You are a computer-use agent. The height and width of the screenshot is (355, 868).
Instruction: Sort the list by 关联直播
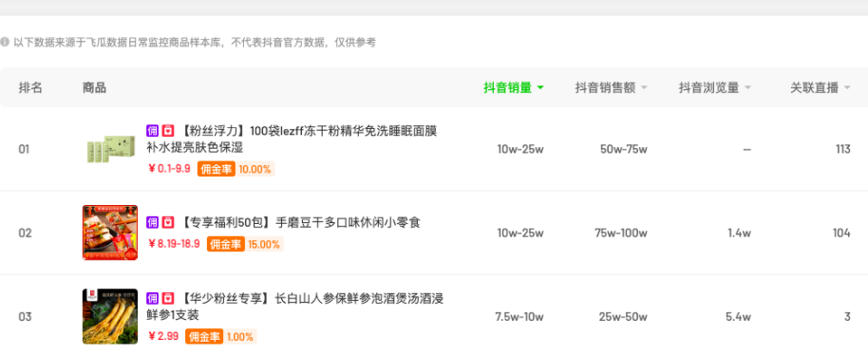point(821,87)
